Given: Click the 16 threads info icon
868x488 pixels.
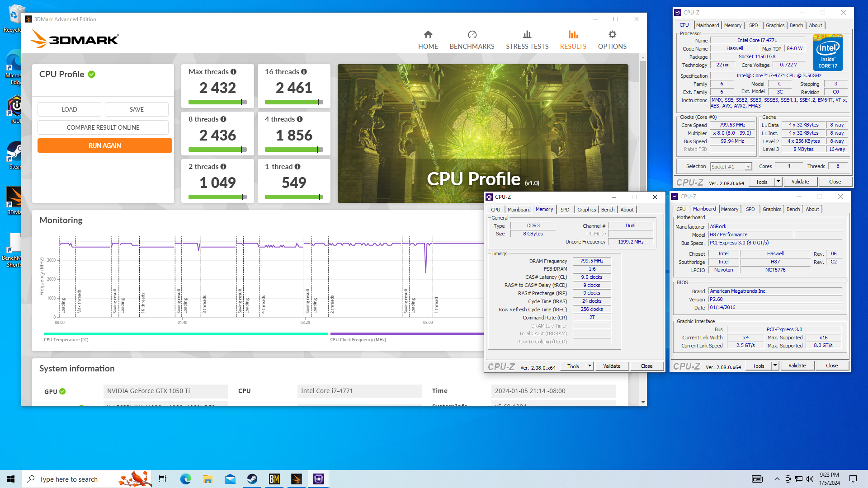Looking at the screenshot, I should coord(304,72).
